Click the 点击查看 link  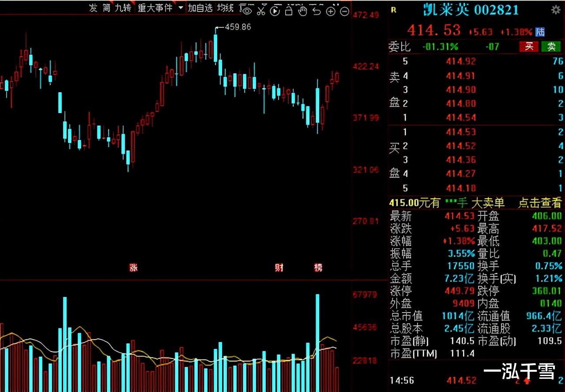point(539,203)
